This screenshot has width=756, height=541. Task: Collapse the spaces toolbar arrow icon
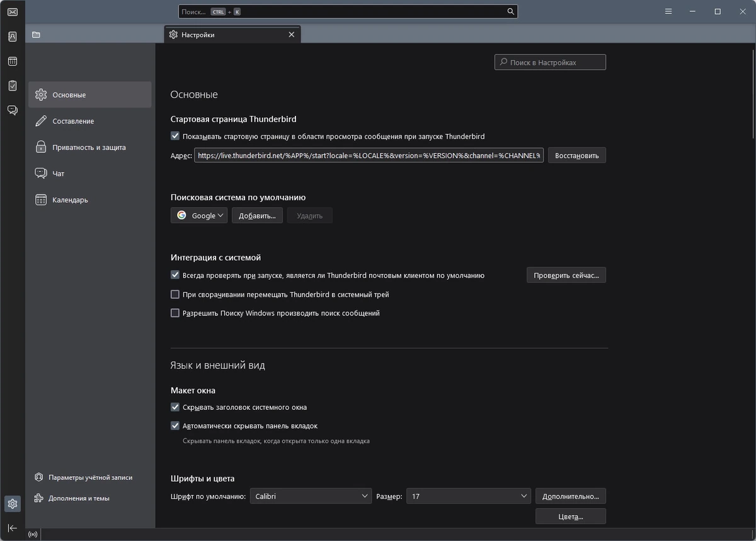tap(13, 528)
